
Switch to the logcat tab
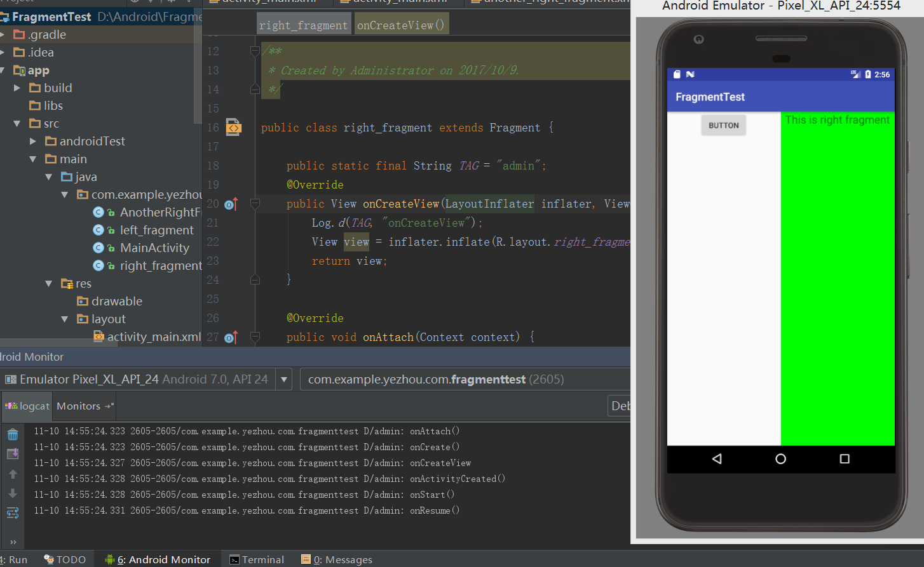(x=27, y=406)
